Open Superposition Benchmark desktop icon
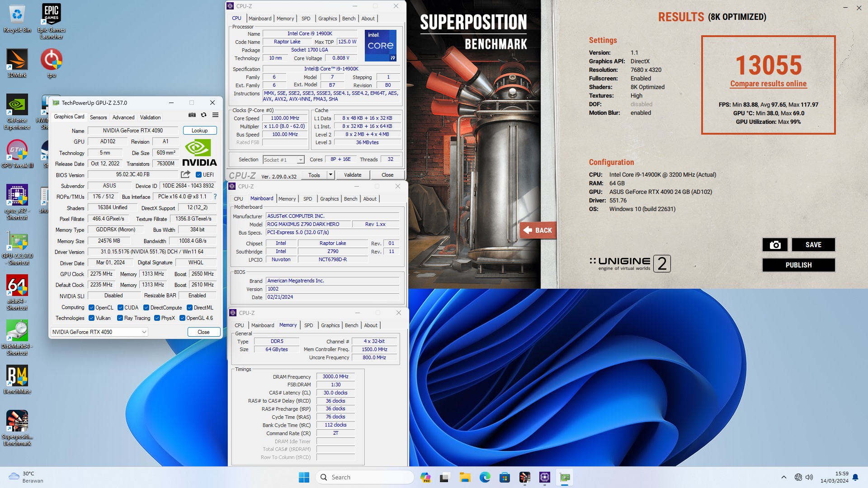 click(17, 428)
